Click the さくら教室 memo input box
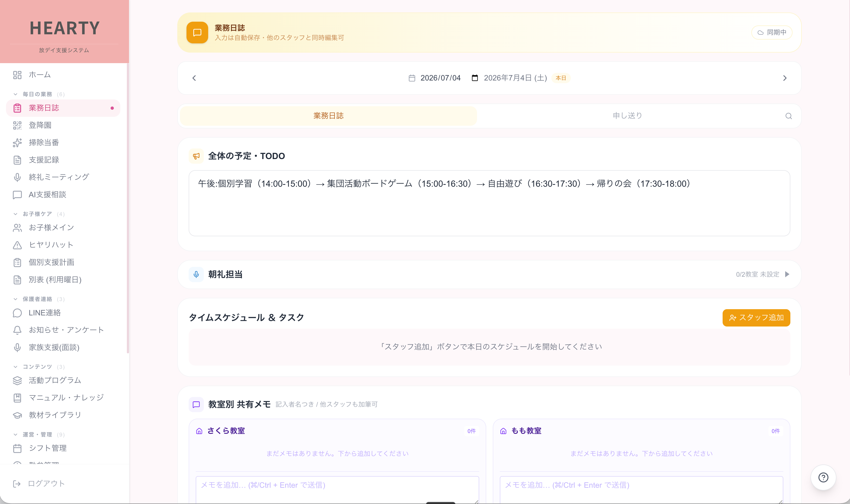The height and width of the screenshot is (504, 850). click(x=337, y=490)
